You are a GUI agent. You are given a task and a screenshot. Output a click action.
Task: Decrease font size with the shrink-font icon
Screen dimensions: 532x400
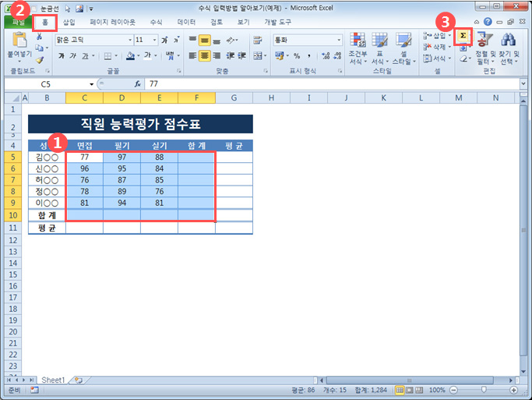[176, 40]
